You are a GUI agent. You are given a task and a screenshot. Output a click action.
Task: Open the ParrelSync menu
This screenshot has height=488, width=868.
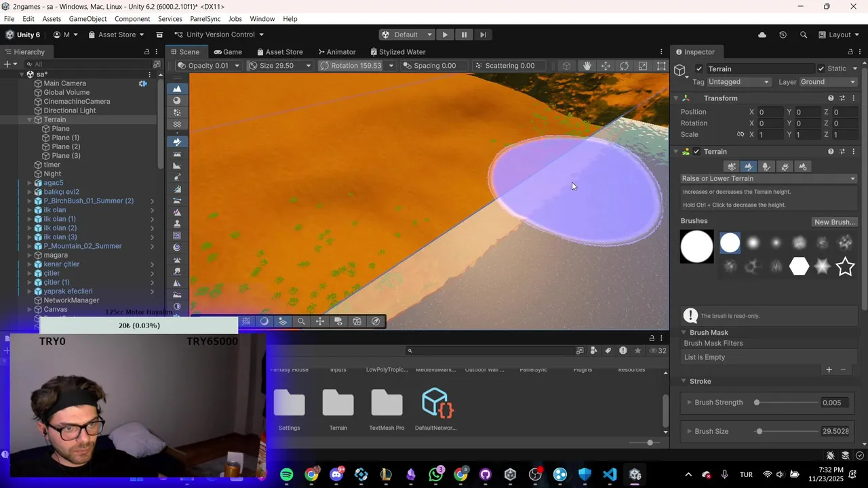click(205, 19)
